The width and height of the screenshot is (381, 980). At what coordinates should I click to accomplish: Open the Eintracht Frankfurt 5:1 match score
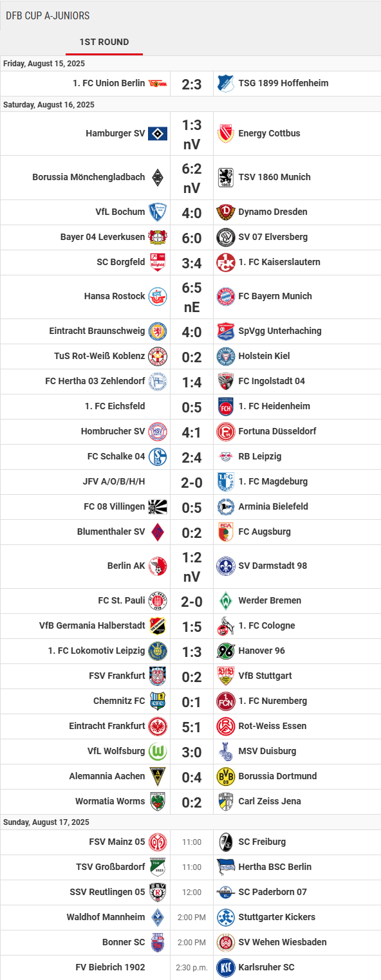point(192,726)
